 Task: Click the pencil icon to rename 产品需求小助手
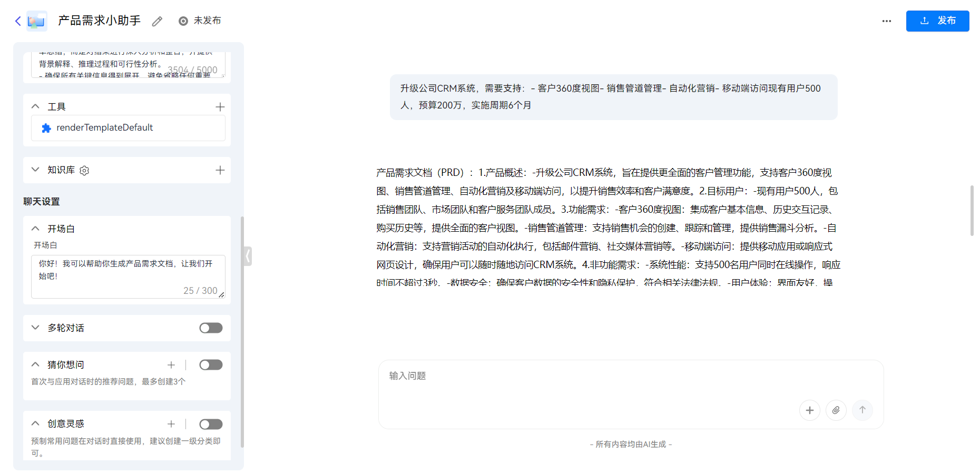tap(156, 21)
